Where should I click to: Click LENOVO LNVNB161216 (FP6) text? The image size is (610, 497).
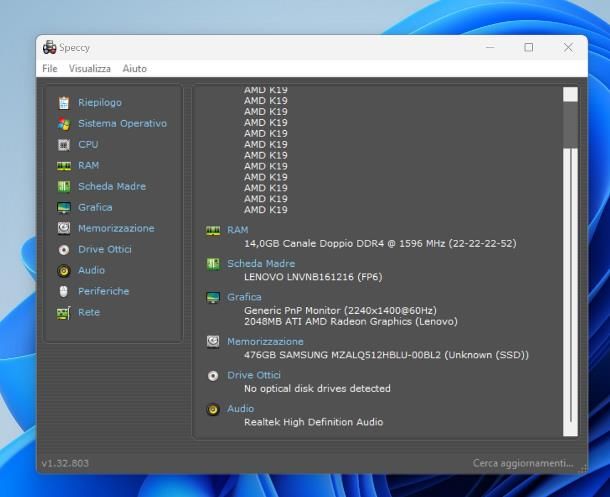[x=313, y=277]
